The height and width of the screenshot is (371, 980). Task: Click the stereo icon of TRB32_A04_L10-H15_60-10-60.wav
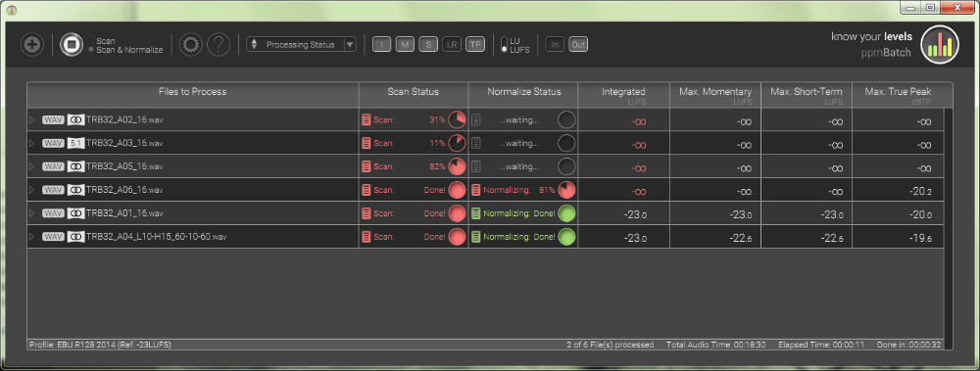click(75, 237)
